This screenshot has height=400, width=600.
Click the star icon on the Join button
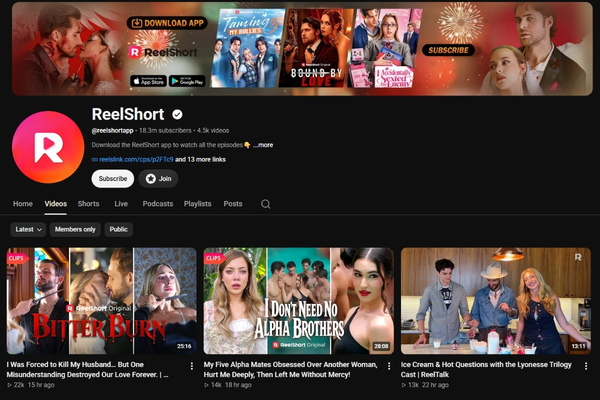click(x=151, y=179)
